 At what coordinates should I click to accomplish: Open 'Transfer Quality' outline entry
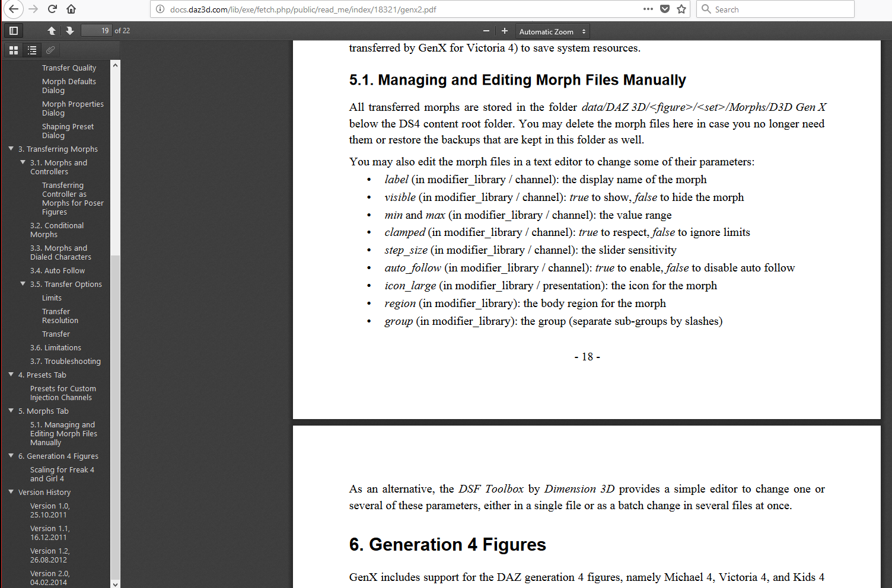[x=69, y=68]
